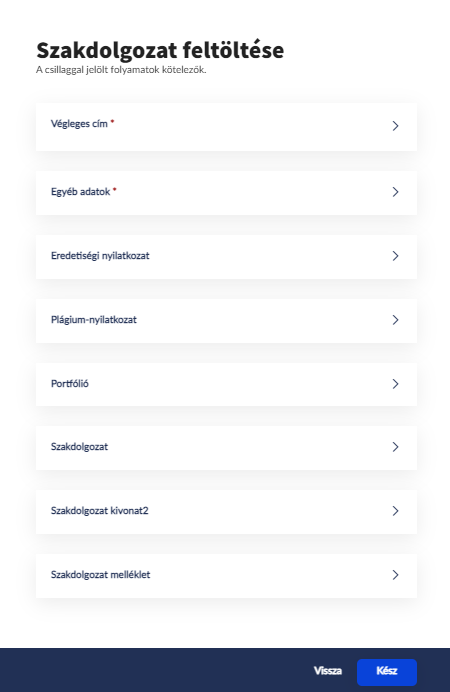
Task: Select the Szakdolgozat entry label
Action: point(79,447)
